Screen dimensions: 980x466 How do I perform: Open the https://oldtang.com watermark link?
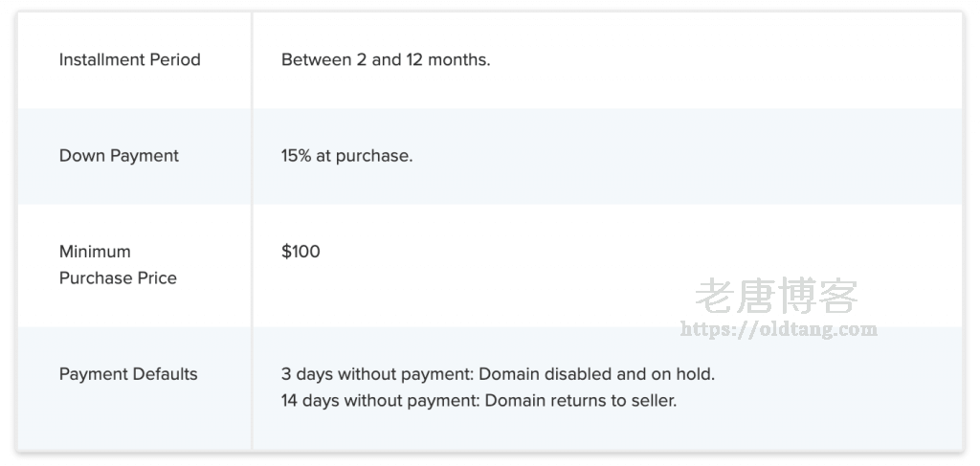779,329
